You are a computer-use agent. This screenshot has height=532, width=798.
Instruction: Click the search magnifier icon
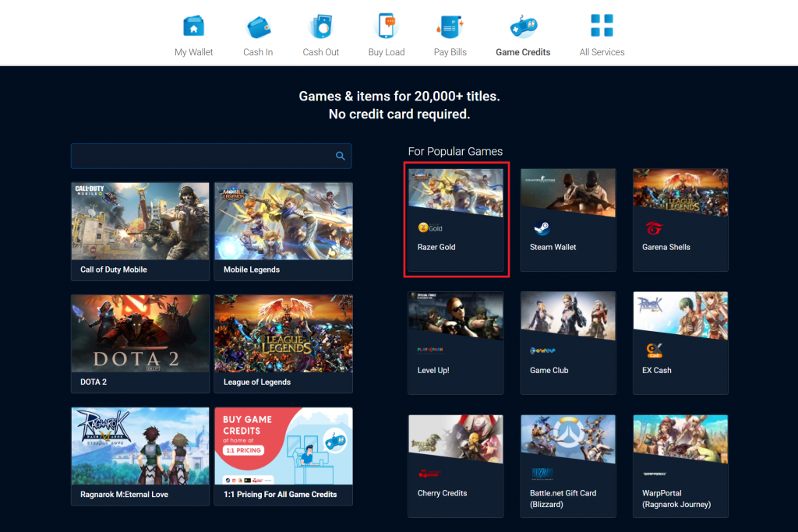[x=341, y=156]
